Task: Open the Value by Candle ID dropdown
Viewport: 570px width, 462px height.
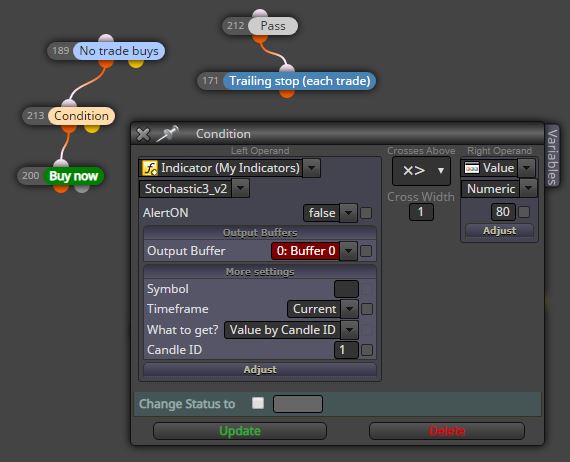Action: [349, 330]
